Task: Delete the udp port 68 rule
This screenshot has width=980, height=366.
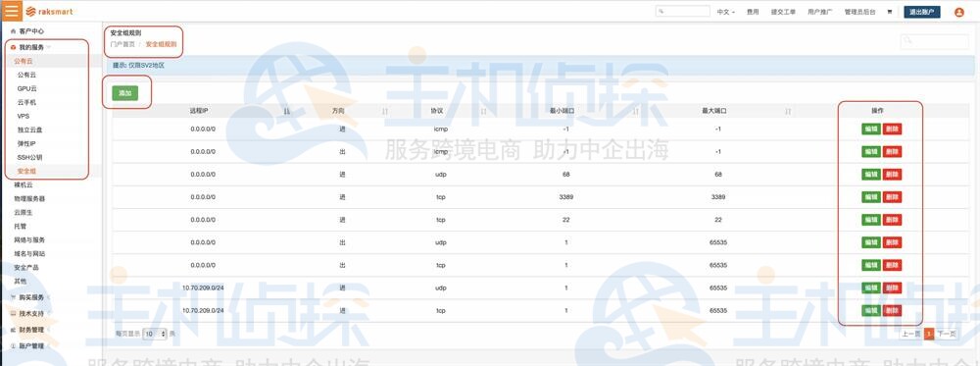Action: coord(892,174)
